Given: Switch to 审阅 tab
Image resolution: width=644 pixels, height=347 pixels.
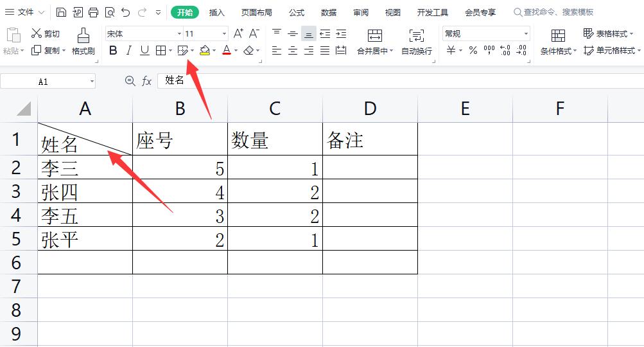Looking at the screenshot, I should pos(361,13).
